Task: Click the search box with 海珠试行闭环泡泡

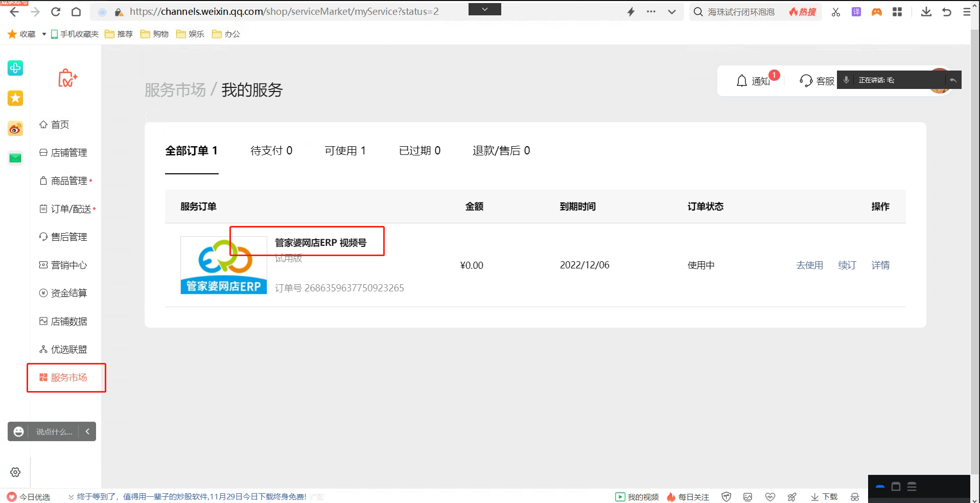Action: pos(741,12)
